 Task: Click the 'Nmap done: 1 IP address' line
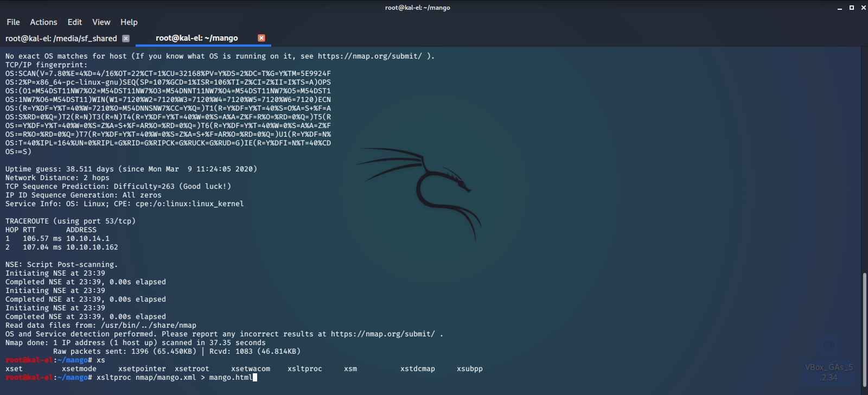(136, 342)
